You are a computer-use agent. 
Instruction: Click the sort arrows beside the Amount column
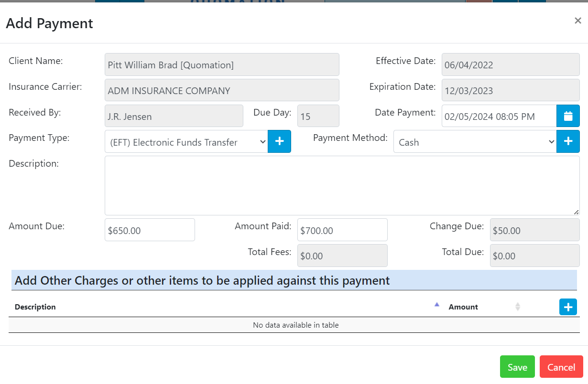click(x=518, y=307)
